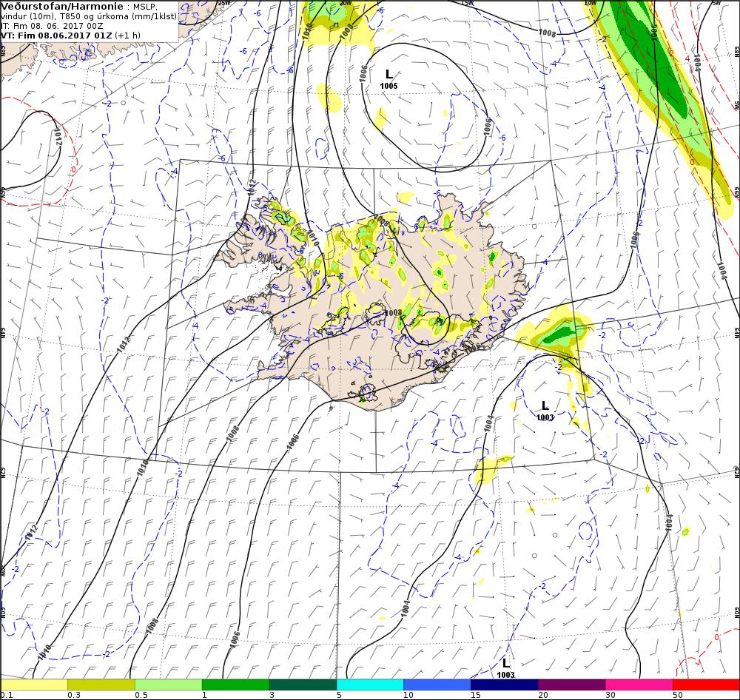This screenshot has width=740, height=700.
Task: Click the olive 0.3 legend color swatch
Action: [x=101, y=684]
